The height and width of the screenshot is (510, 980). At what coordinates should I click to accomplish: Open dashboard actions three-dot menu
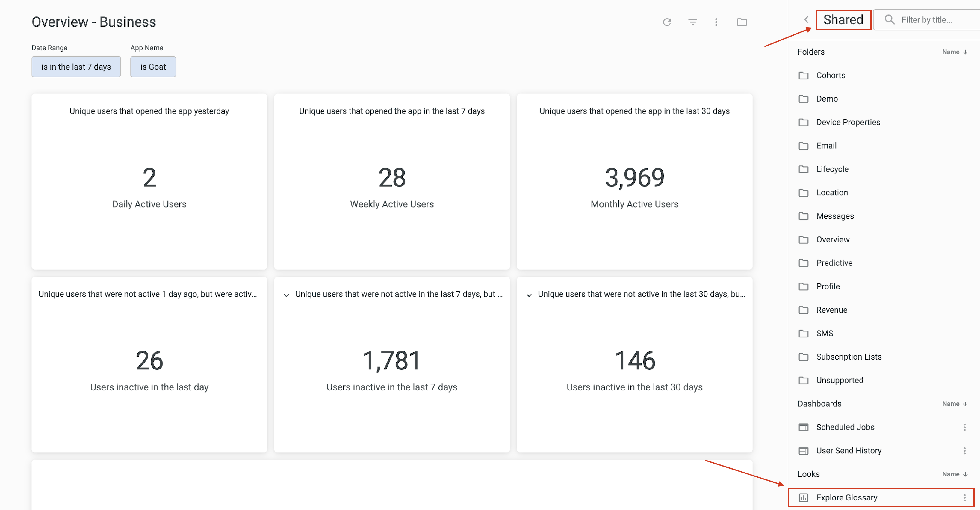coord(716,22)
